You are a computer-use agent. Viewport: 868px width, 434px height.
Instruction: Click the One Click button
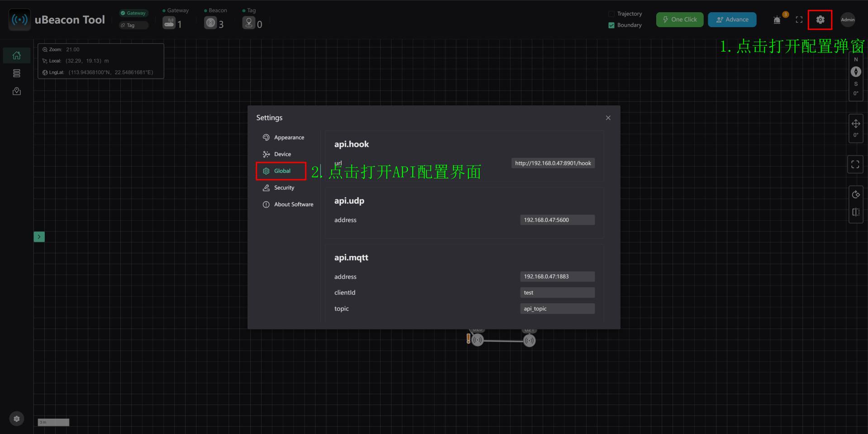click(680, 19)
